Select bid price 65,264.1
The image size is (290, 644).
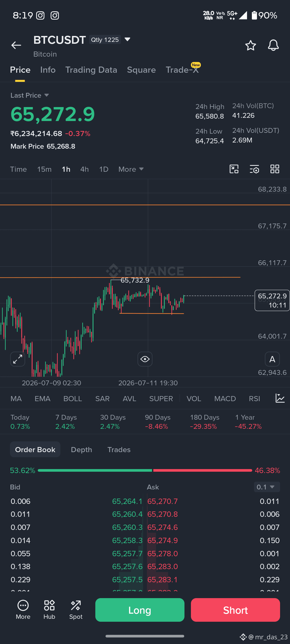pyautogui.click(x=127, y=501)
